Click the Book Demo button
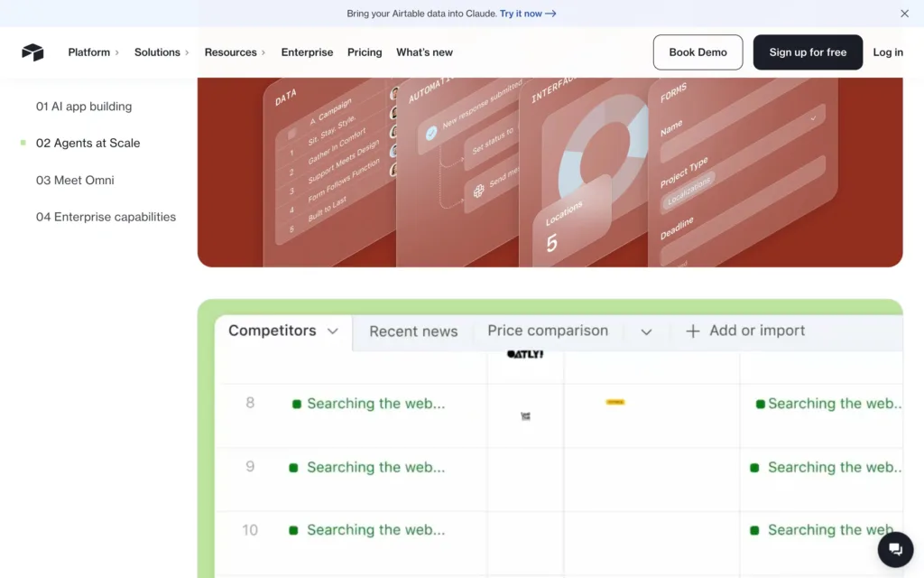Screen dimensions: 924x578 [698, 52]
